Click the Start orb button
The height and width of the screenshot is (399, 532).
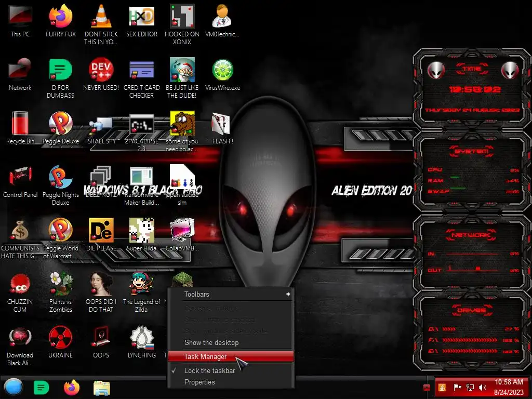pyautogui.click(x=14, y=387)
